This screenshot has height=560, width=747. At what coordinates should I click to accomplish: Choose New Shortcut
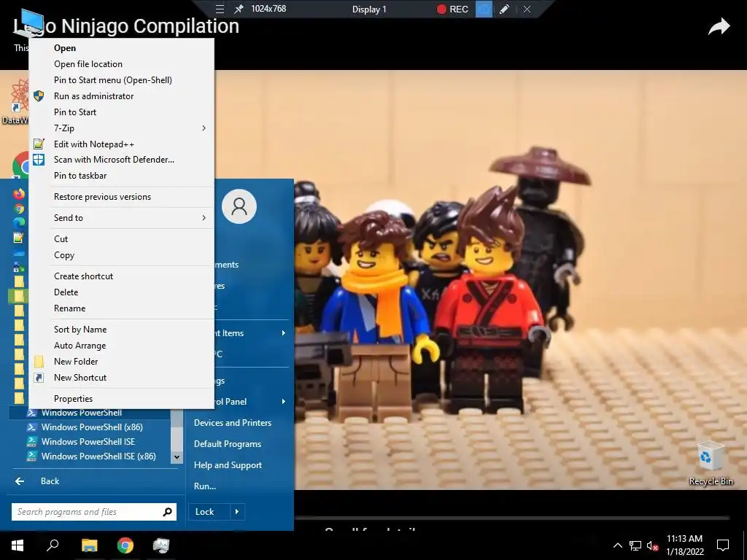(122, 377)
